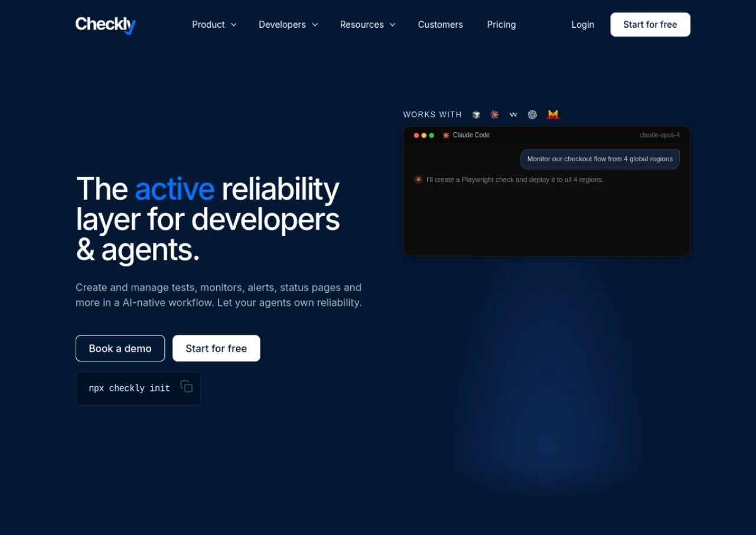Click the 'I'll create a Playwright check' reply
The image size is (756, 535).
click(515, 180)
